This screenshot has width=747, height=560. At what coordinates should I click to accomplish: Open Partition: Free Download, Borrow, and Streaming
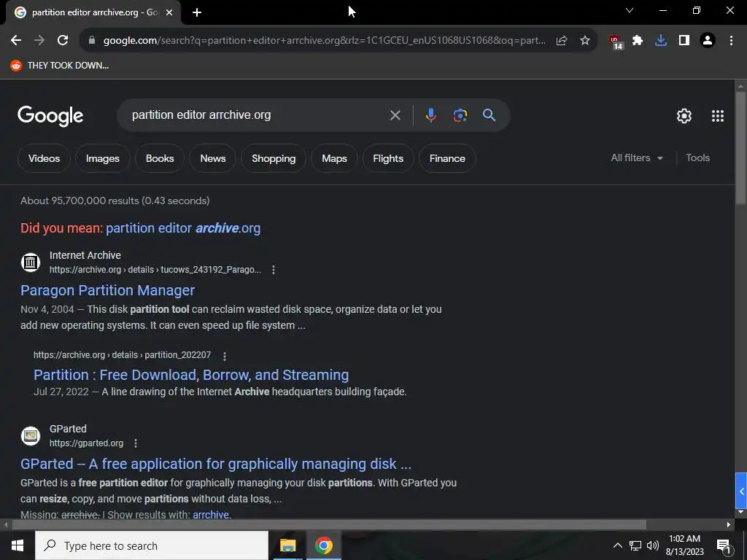[x=191, y=376]
